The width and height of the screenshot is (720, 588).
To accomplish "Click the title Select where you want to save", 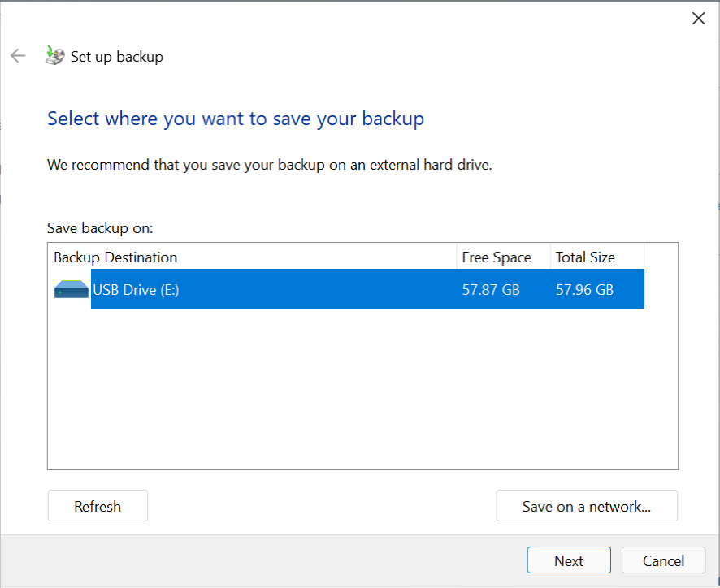I will [235, 119].
